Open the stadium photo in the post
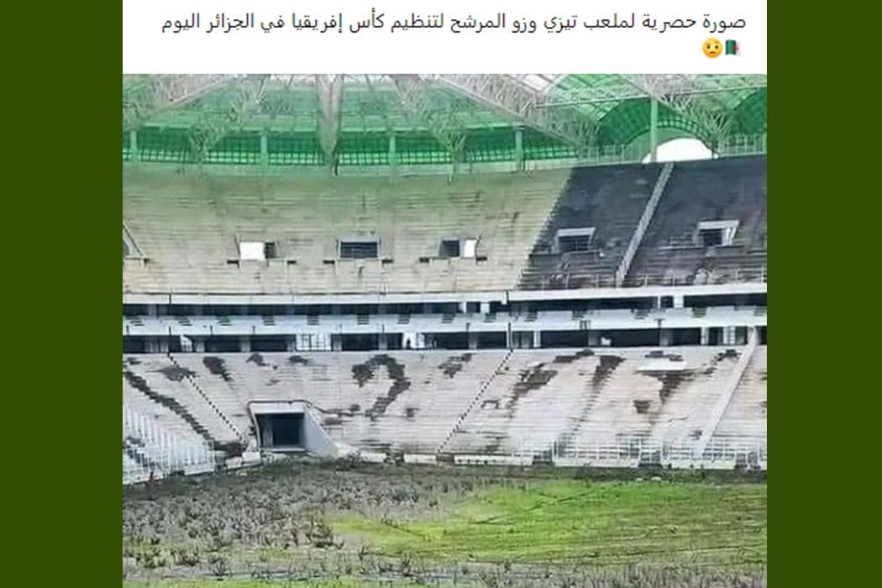This screenshot has height=588, width=882. tap(444, 331)
